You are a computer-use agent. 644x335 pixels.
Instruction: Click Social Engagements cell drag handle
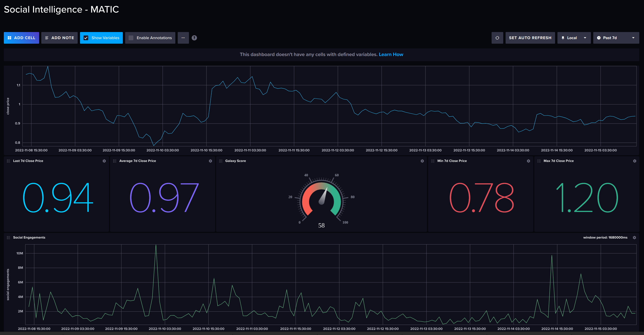click(9, 237)
